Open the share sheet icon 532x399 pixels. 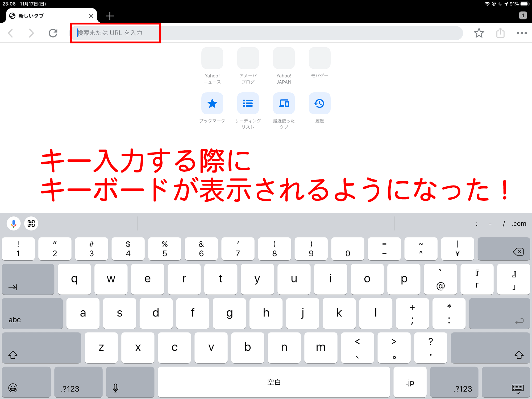[500, 33]
